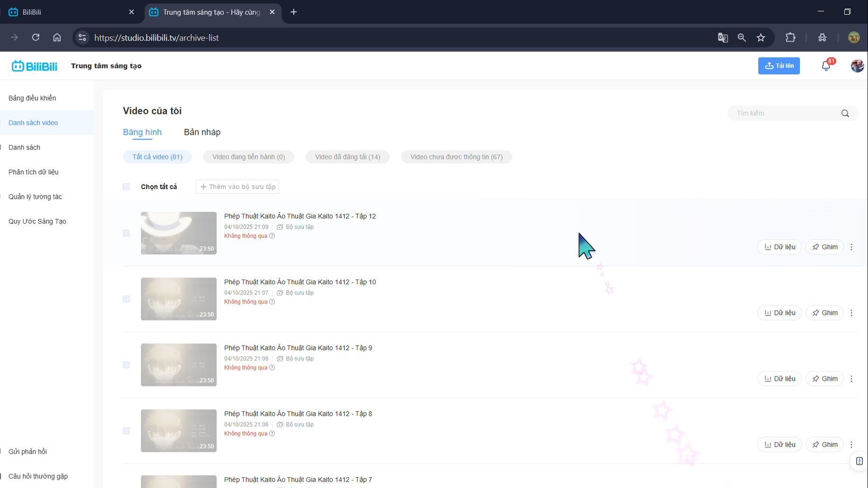Open the three-dot menu for Tập 8
This screenshot has width=868, height=488.
tap(851, 444)
